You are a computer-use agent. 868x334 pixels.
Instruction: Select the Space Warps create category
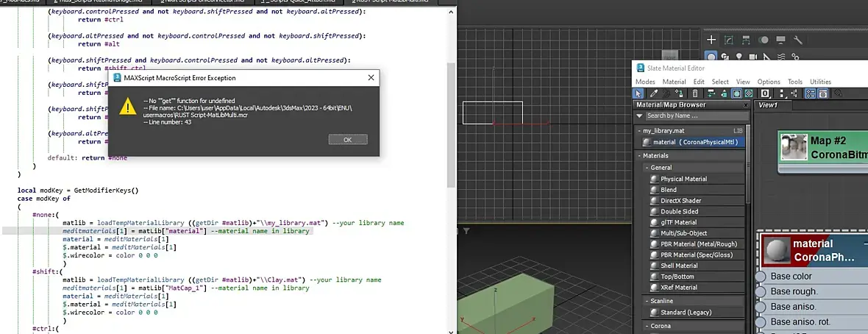coord(781,57)
